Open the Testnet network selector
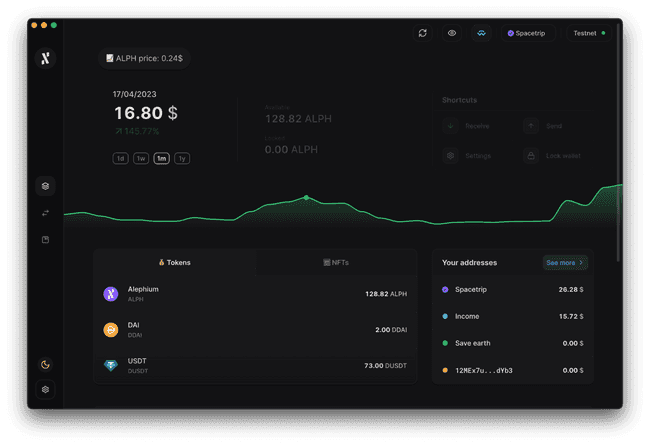The width and height of the screenshot is (650, 445). pyautogui.click(x=588, y=33)
